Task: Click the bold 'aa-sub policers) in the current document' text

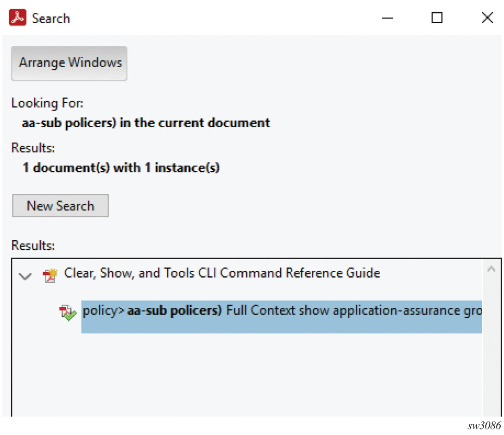Action: (146, 123)
